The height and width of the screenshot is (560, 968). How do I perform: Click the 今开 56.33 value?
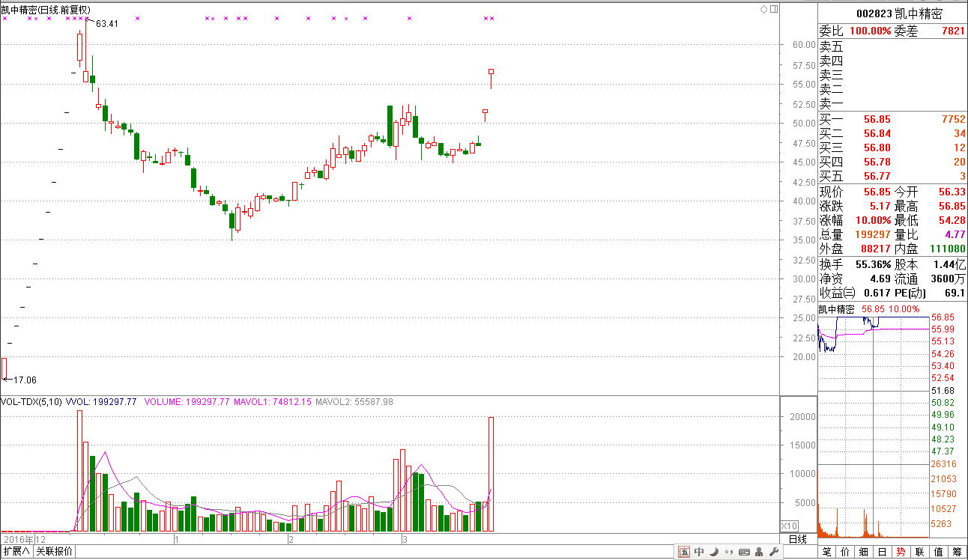[952, 192]
